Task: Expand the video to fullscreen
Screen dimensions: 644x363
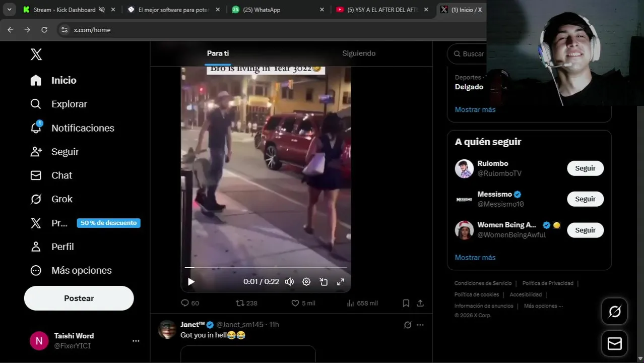Action: click(x=341, y=282)
